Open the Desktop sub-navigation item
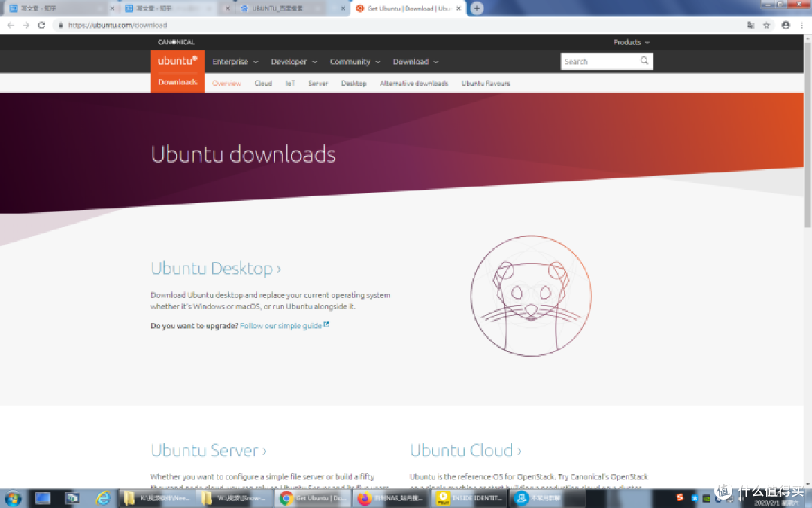The image size is (812, 508). (x=353, y=83)
